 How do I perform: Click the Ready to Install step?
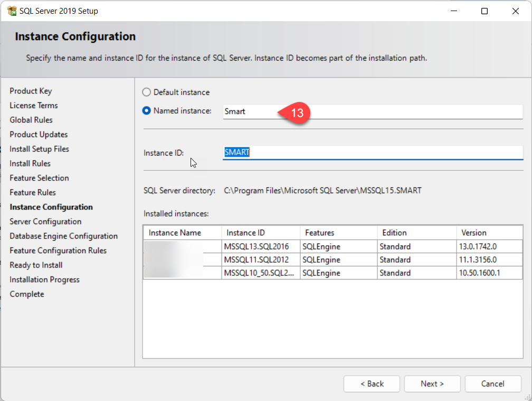36,265
